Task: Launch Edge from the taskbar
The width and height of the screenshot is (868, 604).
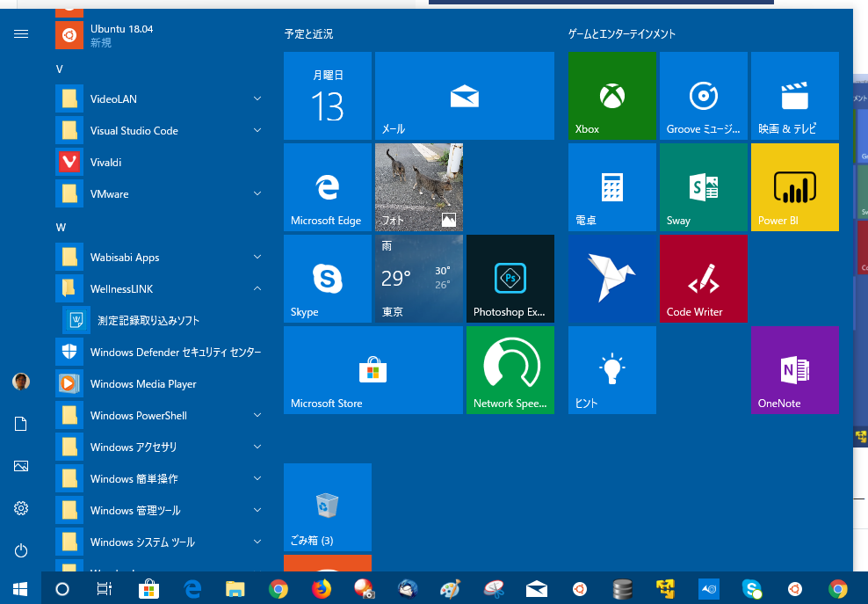Action: [x=192, y=589]
